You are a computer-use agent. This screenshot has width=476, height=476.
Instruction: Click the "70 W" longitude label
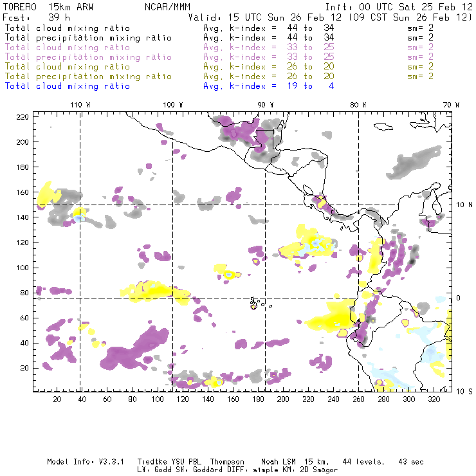click(x=451, y=105)
